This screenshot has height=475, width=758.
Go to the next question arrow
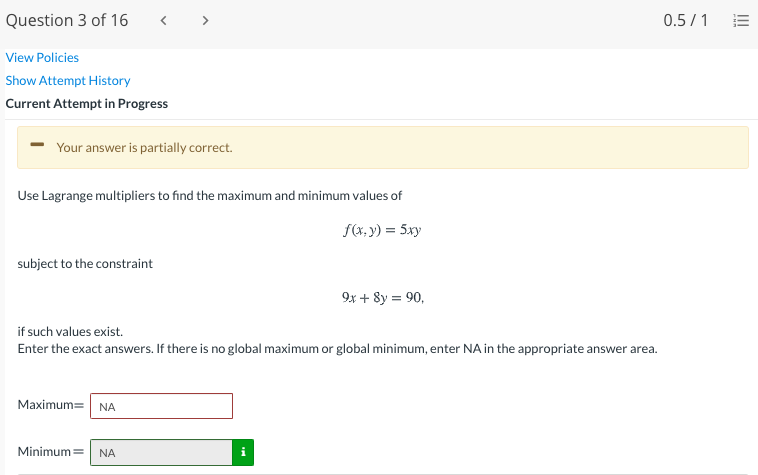pos(205,20)
